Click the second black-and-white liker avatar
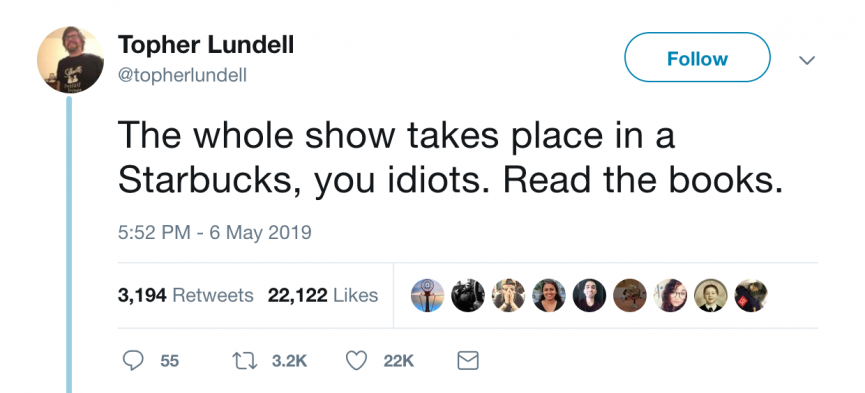The height and width of the screenshot is (393, 865). [x=468, y=295]
